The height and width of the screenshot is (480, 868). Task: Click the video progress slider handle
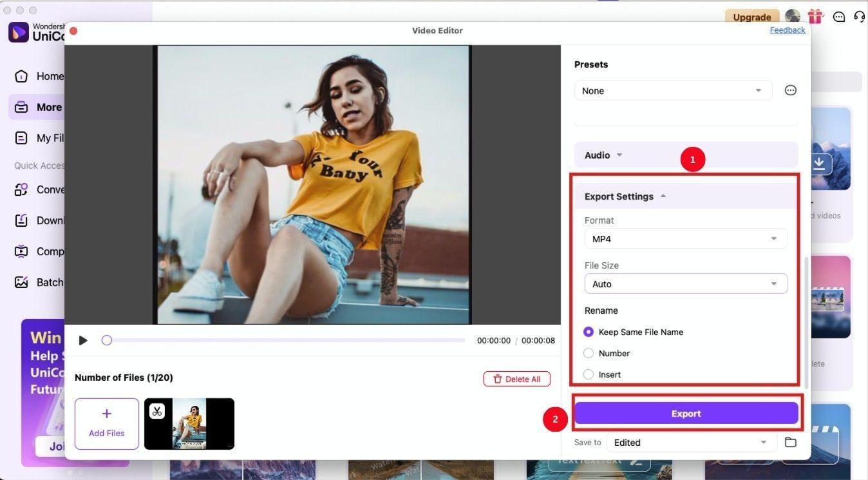[107, 340]
